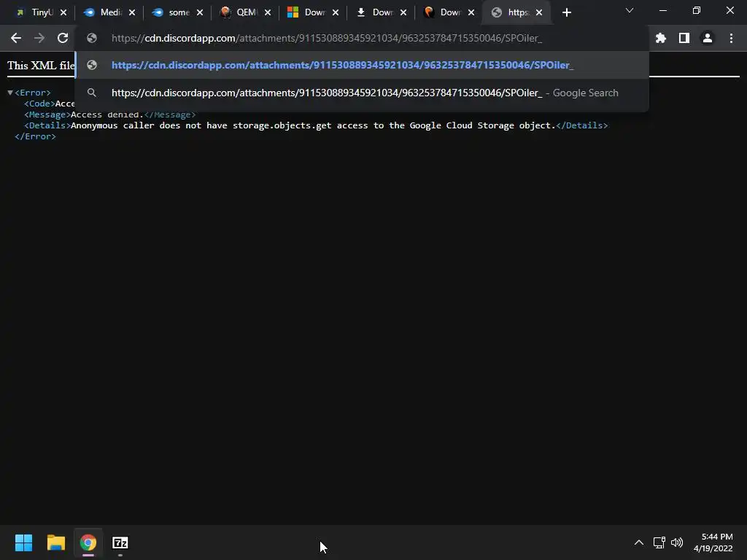
Task: Click the 'Access denied.' message text
Action: tap(107, 114)
